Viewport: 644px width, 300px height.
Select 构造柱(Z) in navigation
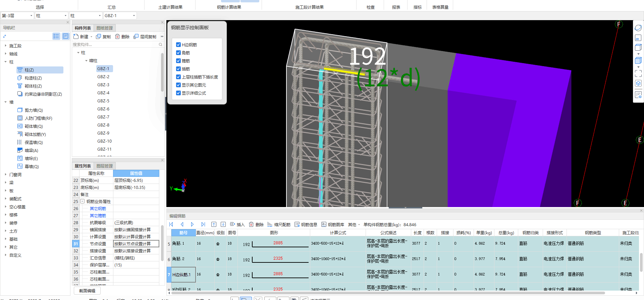[x=33, y=78]
